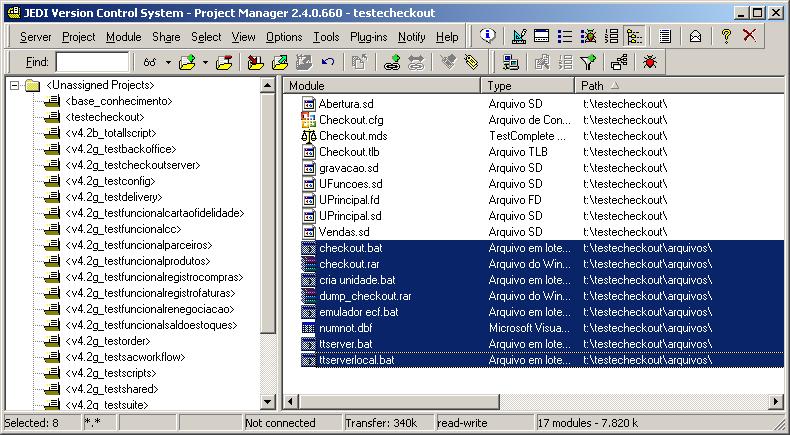This screenshot has width=790, height=435.
Task: Click the bulleted list toolbar icon
Action: point(565,36)
